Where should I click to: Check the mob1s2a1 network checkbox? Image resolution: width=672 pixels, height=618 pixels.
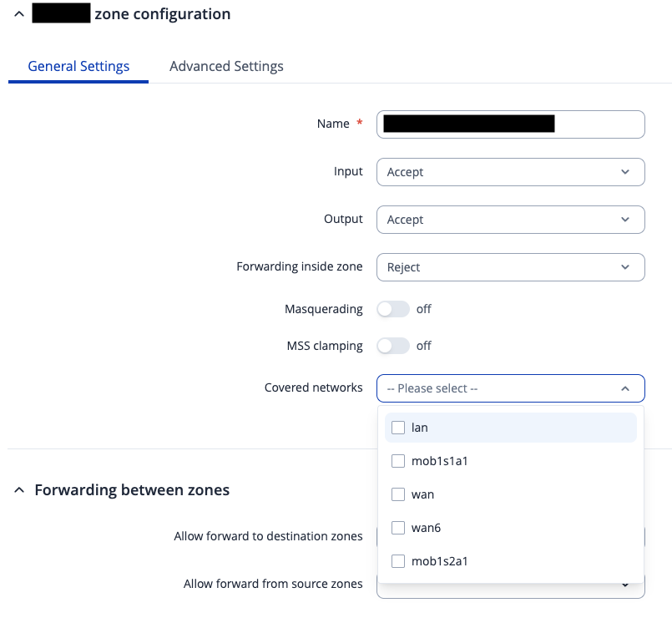pos(398,561)
